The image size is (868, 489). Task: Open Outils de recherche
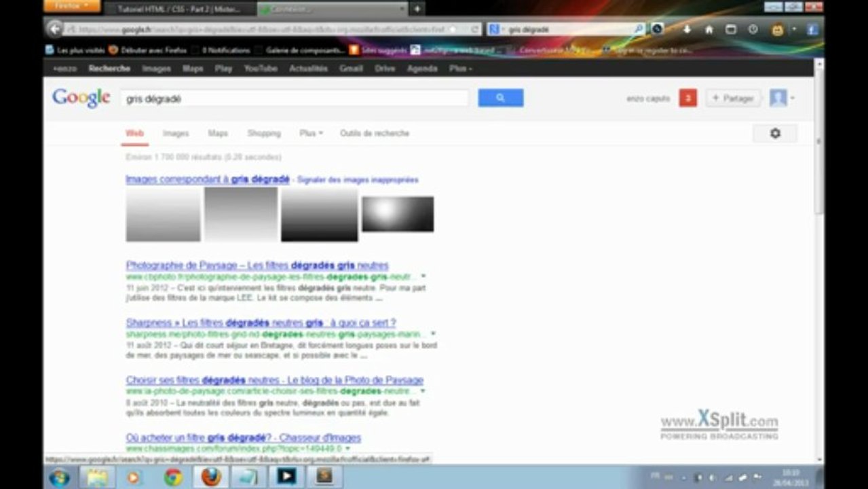click(x=375, y=133)
